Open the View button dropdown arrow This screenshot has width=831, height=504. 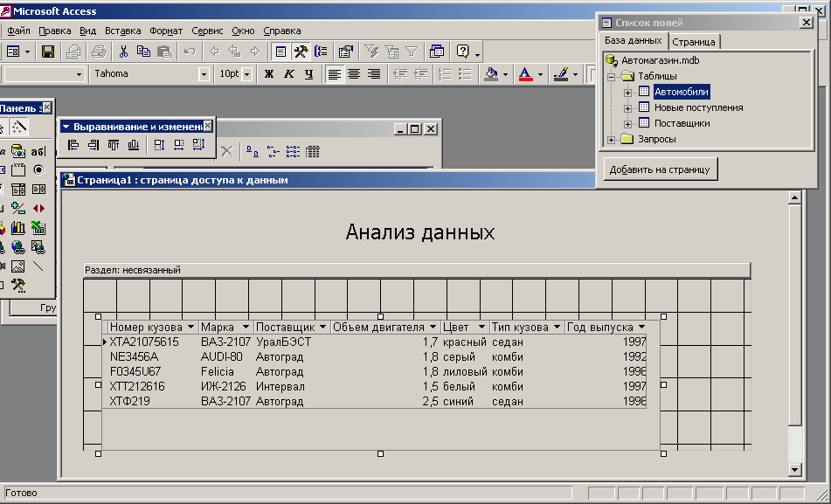coord(28,52)
